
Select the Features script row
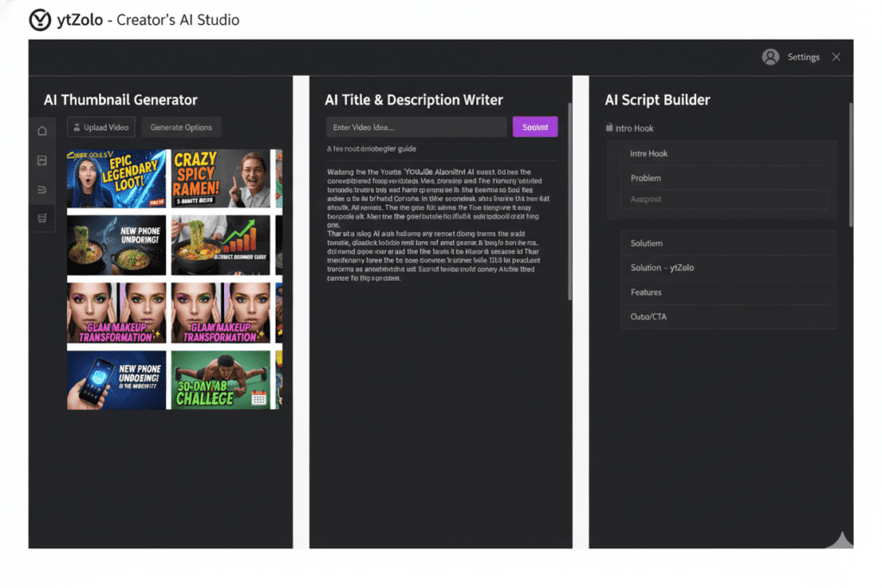point(729,293)
